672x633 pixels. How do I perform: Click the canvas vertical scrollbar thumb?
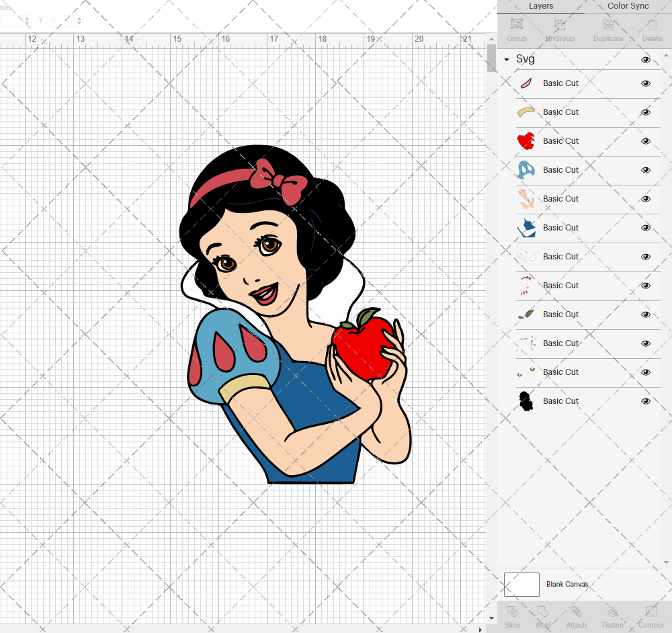pyautogui.click(x=491, y=58)
